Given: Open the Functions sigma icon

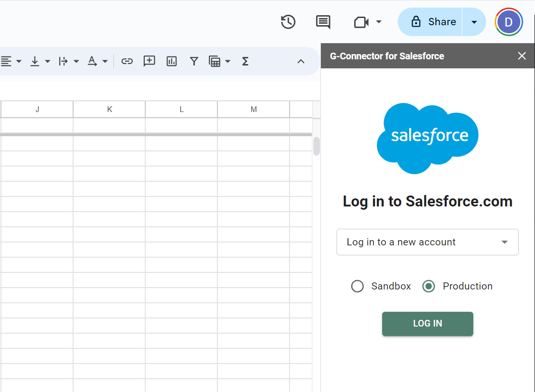Looking at the screenshot, I should 245,61.
